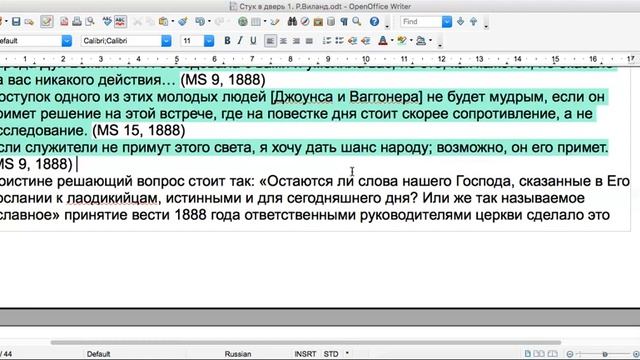Toggle Bold formatting

227,41
